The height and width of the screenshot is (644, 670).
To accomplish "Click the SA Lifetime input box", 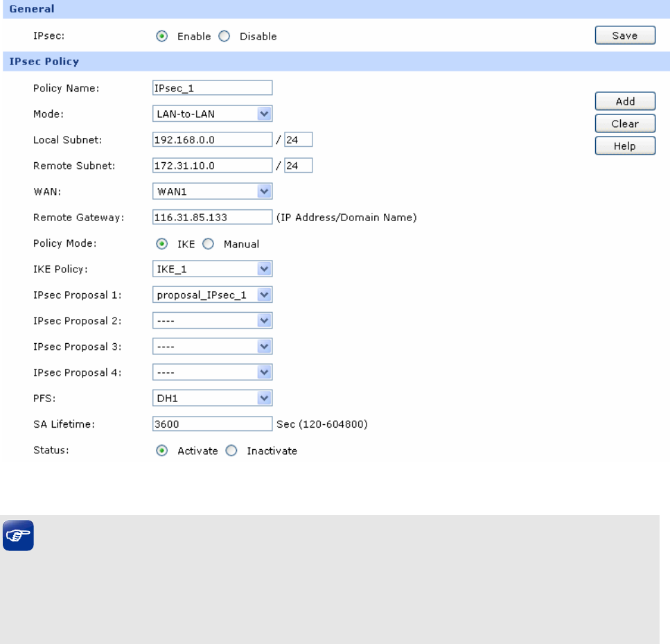I will coord(212,424).
